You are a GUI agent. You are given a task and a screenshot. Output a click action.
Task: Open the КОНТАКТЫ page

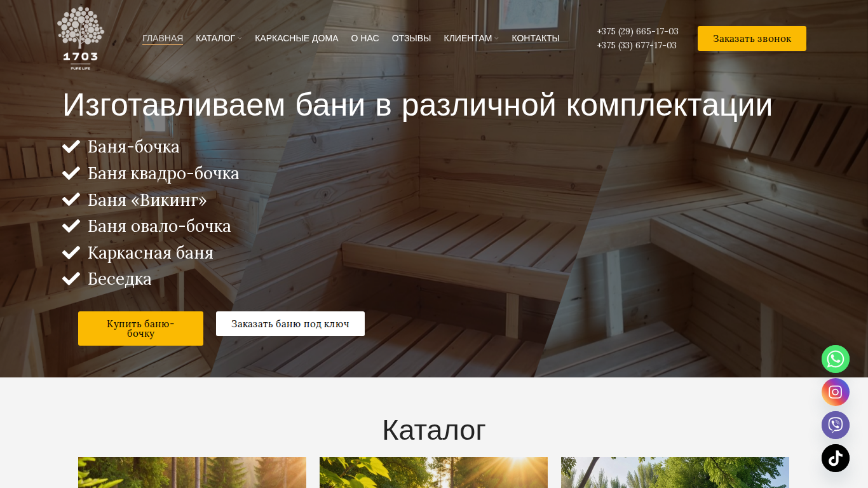click(536, 38)
